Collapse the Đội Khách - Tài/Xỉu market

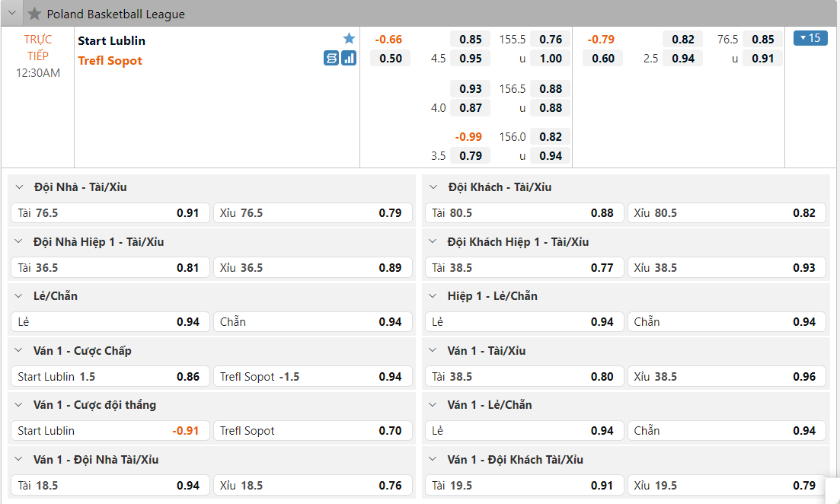click(x=434, y=187)
